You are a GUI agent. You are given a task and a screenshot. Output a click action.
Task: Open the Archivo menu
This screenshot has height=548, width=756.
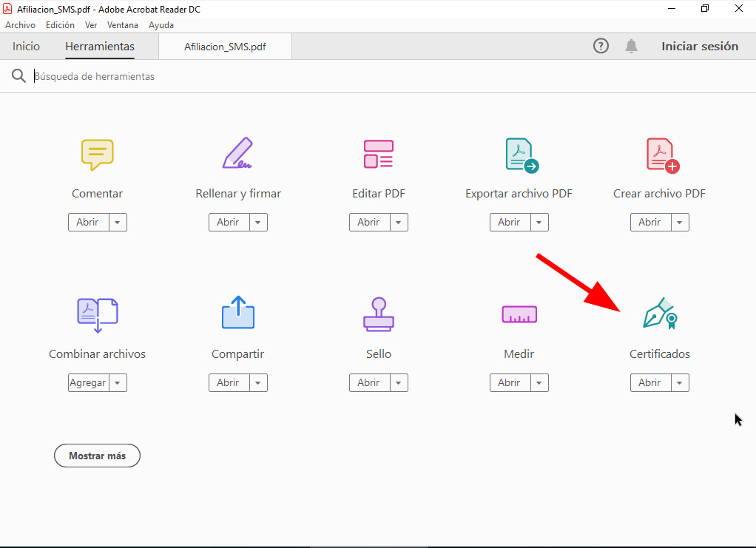[20, 25]
